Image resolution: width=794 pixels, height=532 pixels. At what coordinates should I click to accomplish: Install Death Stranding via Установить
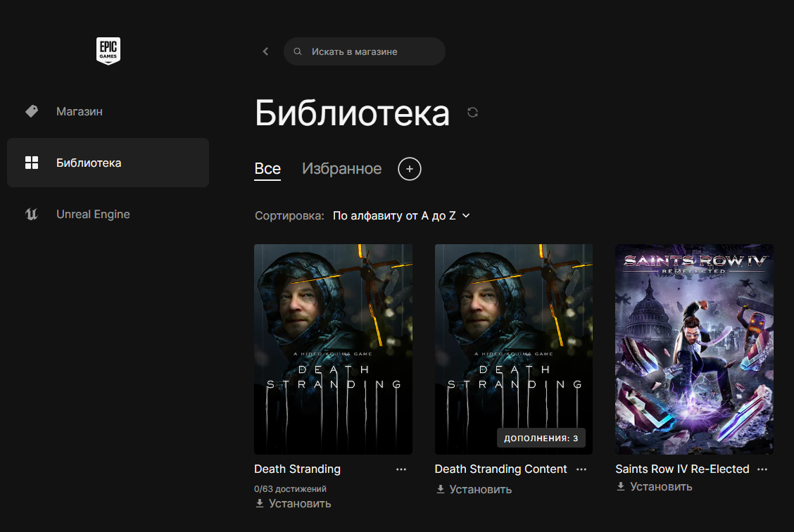click(x=294, y=504)
